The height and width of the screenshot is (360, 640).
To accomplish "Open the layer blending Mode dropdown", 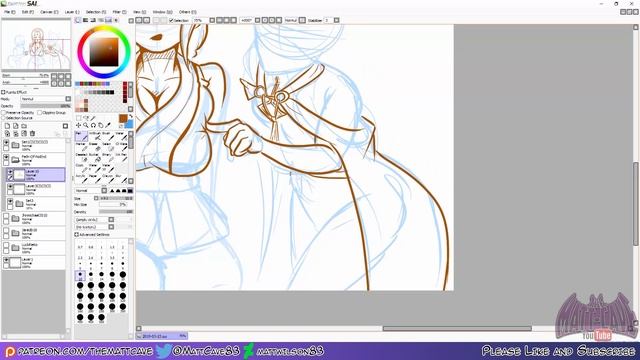I will click(x=68, y=99).
